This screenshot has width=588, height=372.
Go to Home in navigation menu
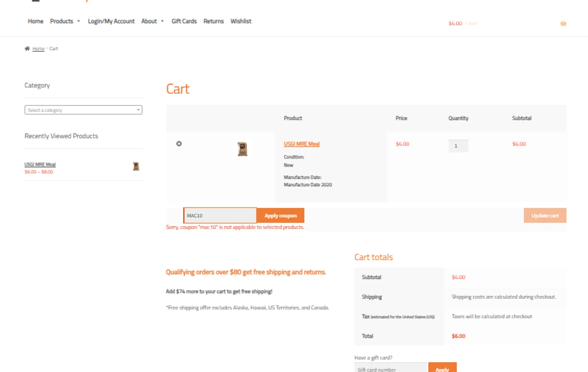point(36,21)
